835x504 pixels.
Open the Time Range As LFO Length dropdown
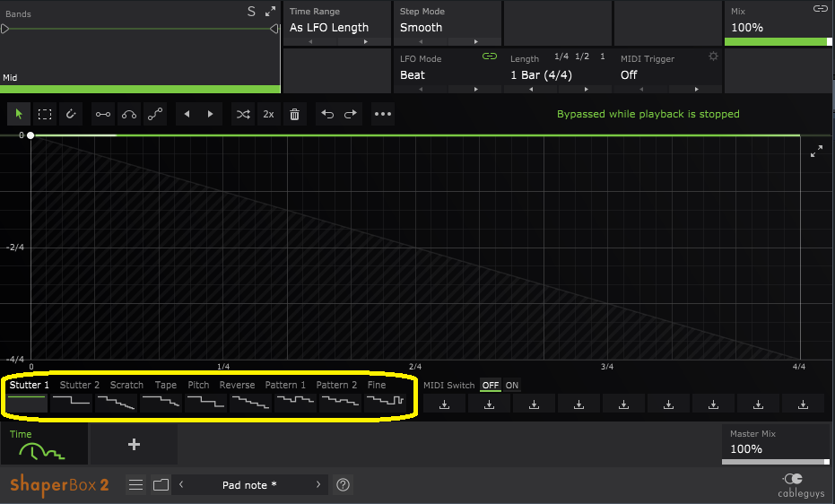pos(329,28)
